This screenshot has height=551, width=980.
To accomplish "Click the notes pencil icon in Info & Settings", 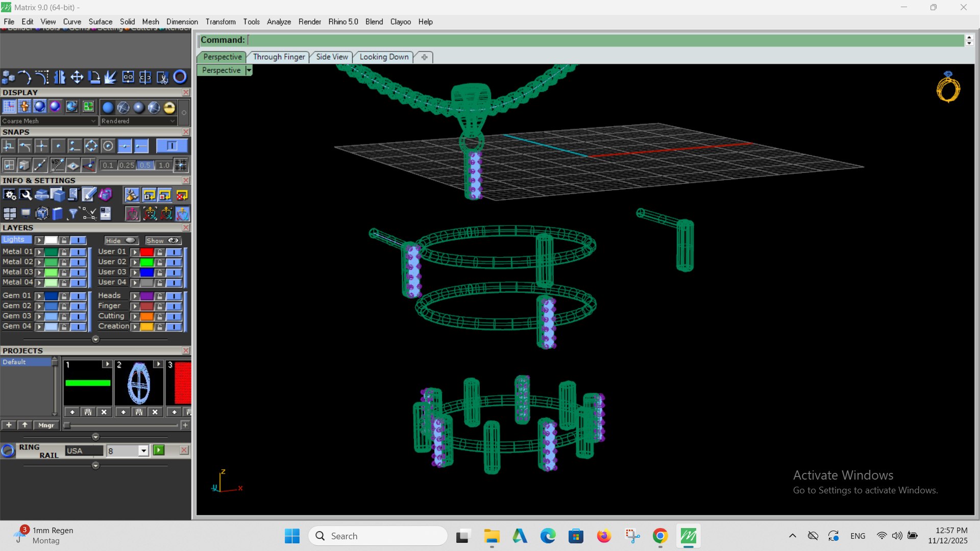I will pyautogui.click(x=89, y=195).
